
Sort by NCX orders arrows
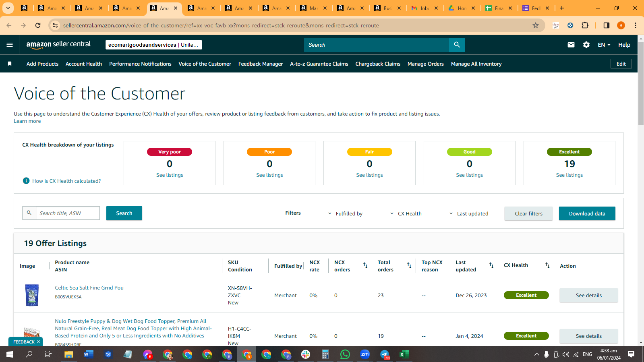pyautogui.click(x=365, y=265)
